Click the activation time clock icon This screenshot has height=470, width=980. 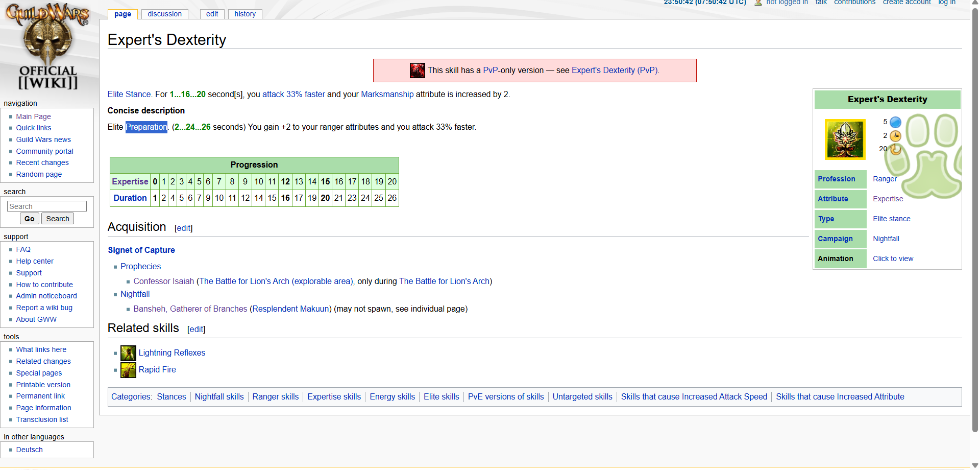895,136
